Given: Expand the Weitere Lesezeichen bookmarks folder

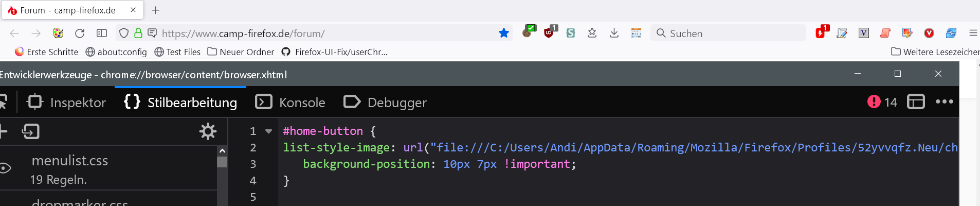Looking at the screenshot, I should coord(936,52).
